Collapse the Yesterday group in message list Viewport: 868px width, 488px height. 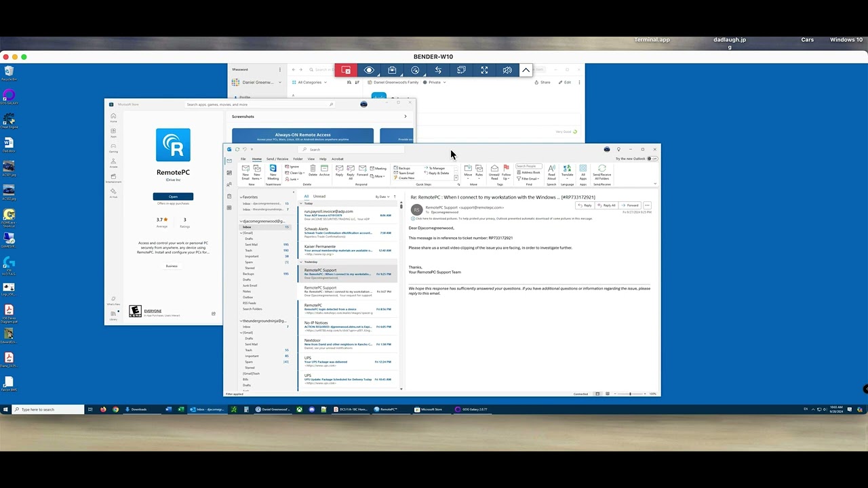point(301,262)
